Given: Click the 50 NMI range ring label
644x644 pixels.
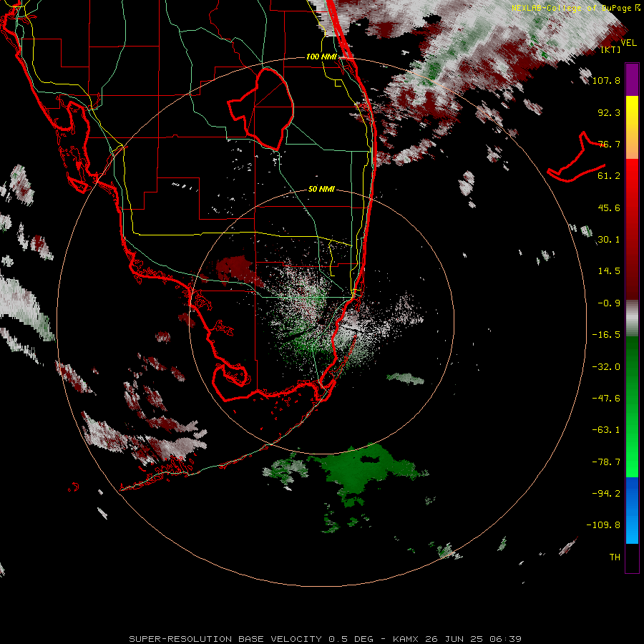Looking at the screenshot, I should coord(321,190).
